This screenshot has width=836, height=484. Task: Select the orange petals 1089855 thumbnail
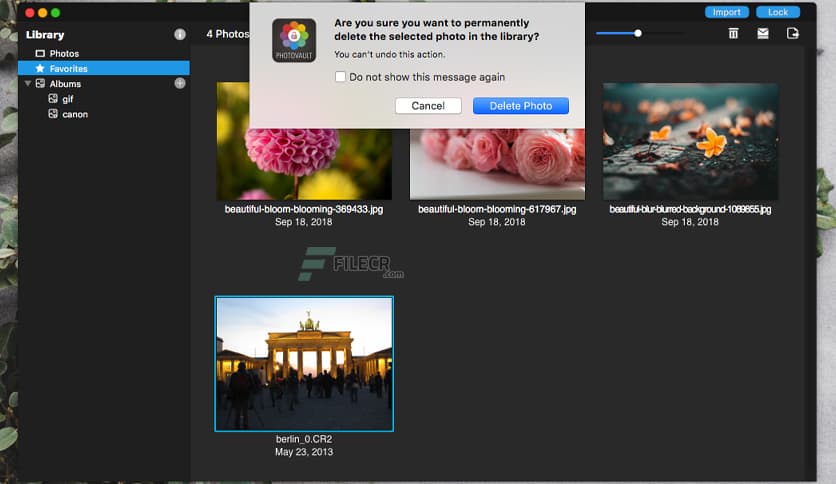[x=690, y=141]
